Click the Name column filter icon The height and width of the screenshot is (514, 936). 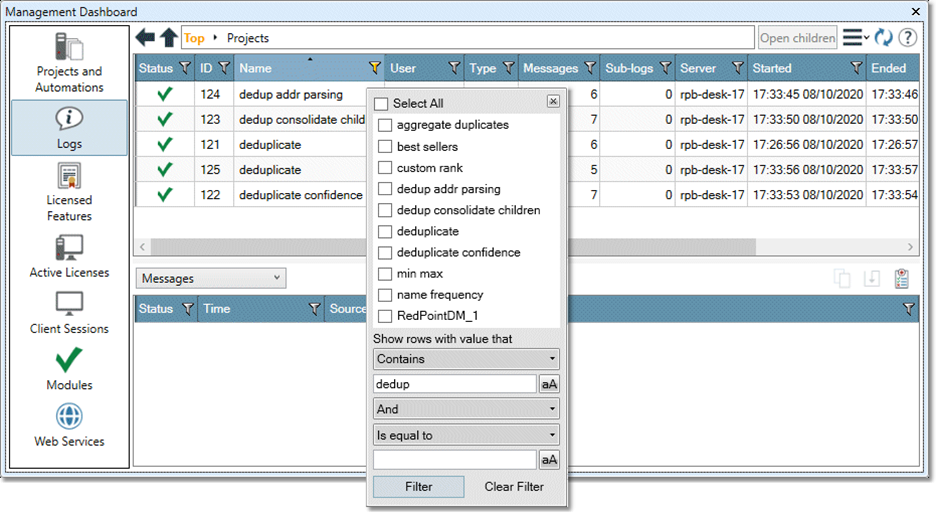tap(375, 69)
